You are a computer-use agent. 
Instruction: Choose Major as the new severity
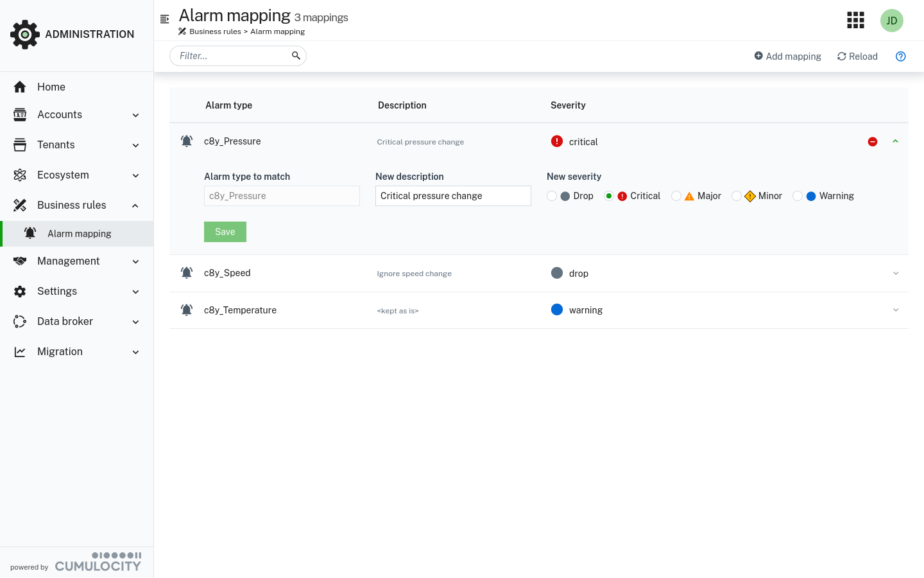coord(676,196)
